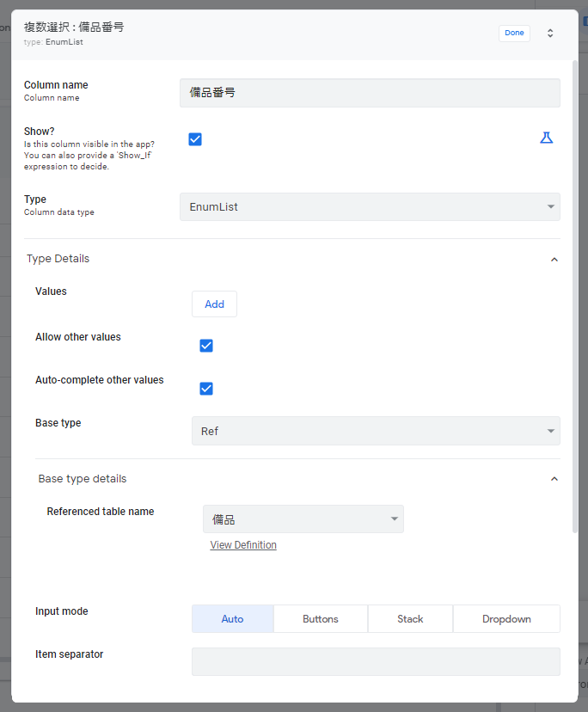The height and width of the screenshot is (712, 588).
Task: Click the Item separator input field
Action: coord(375,661)
